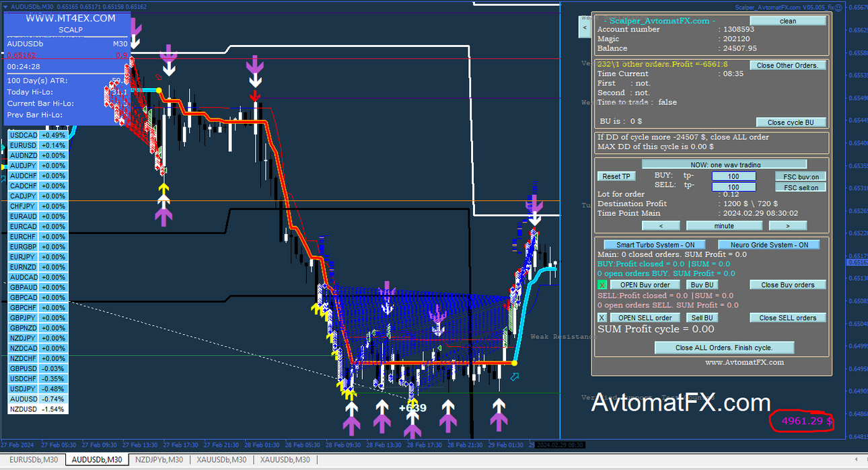Toggle 'Neuro Gride System - ON'
This screenshot has width=868, height=470.
768,245
